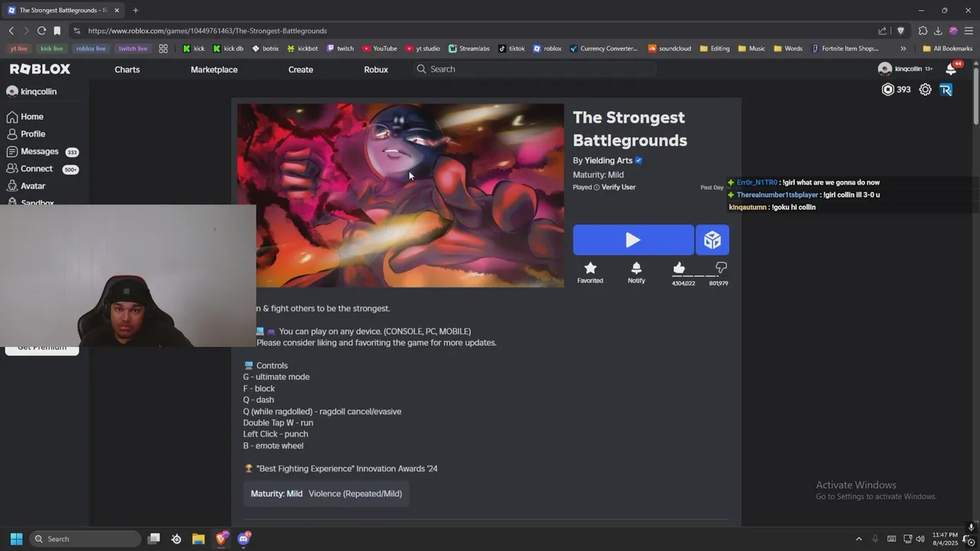The width and height of the screenshot is (980, 551).
Task: Open the Create tab
Action: pos(301,70)
